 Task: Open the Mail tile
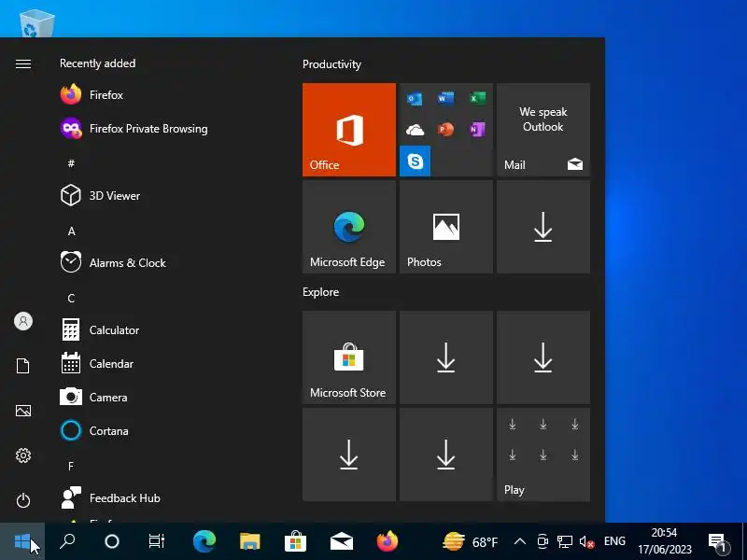(x=543, y=130)
